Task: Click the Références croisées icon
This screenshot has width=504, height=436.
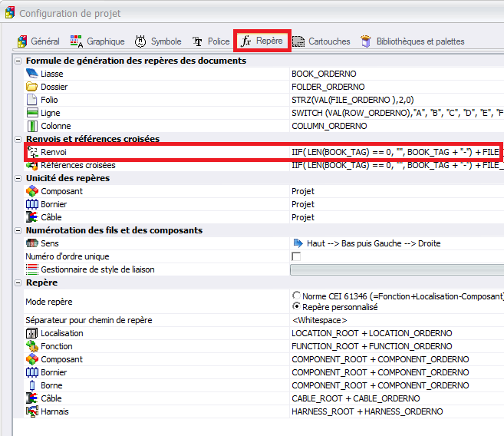Action: click(x=31, y=166)
